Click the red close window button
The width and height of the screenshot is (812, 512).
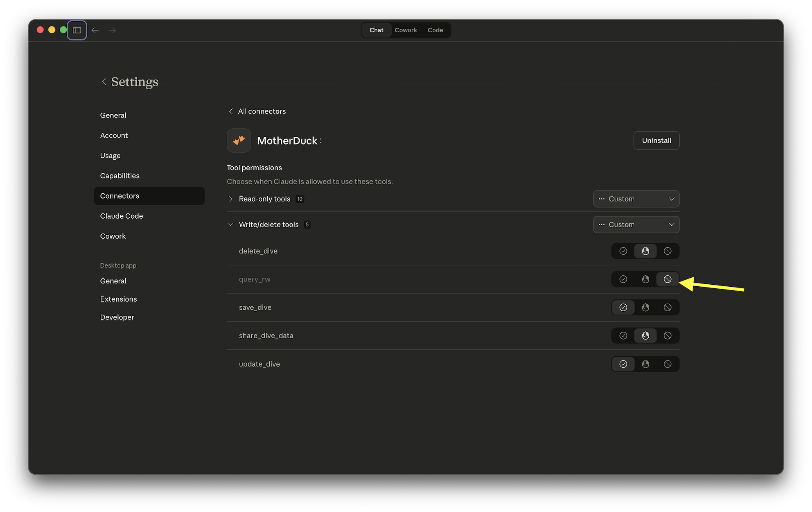pyautogui.click(x=40, y=30)
